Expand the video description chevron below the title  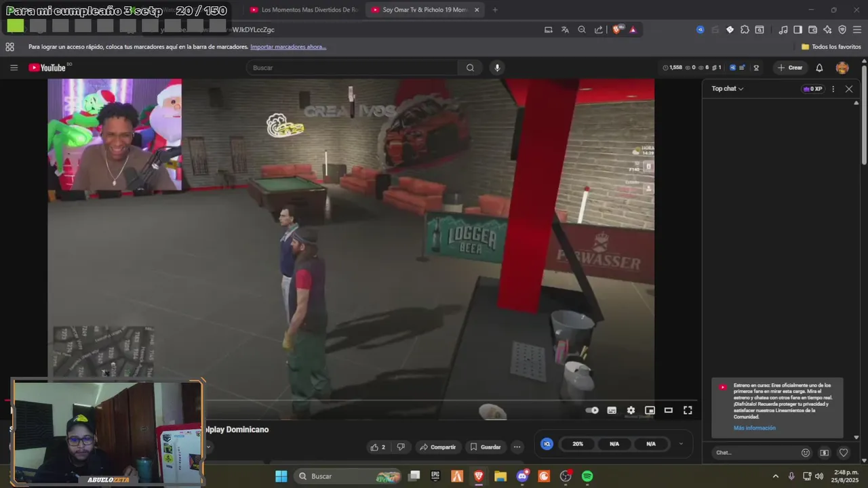point(208,447)
